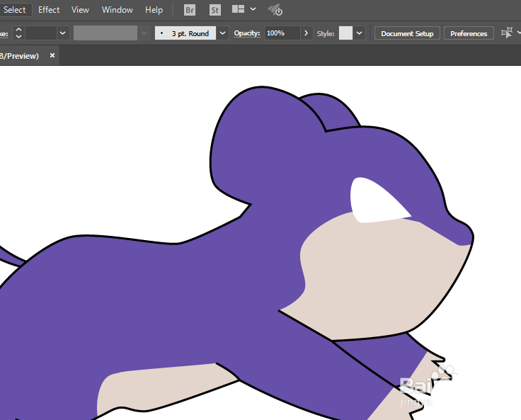Expand the variable width profile dropdown
Viewport: 521px width, 420px height.
(144, 33)
